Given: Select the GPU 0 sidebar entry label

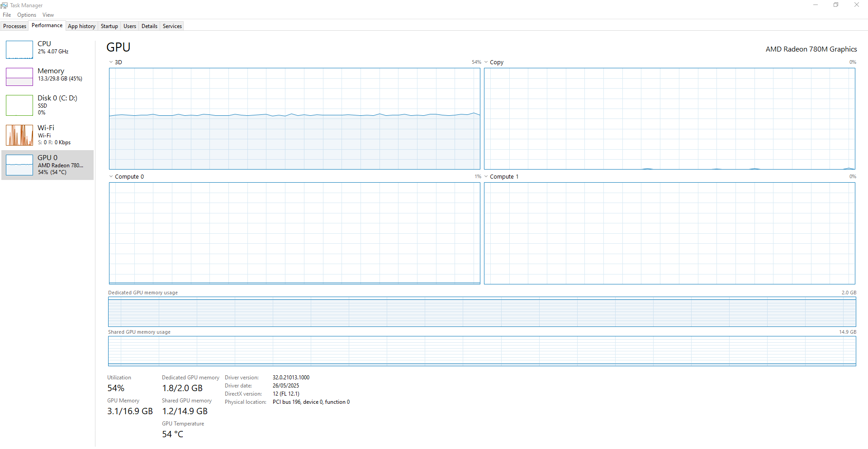Looking at the screenshot, I should (47, 158).
